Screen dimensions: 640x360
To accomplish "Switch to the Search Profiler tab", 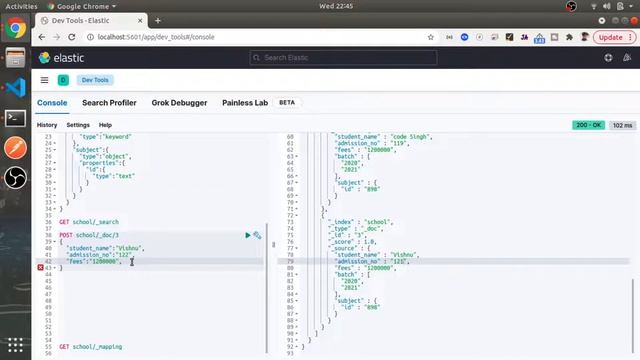I will click(109, 103).
